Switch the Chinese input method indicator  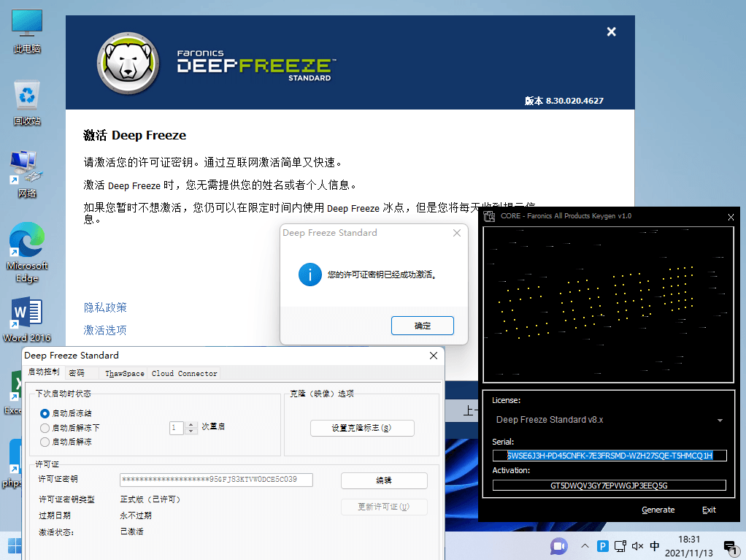click(x=654, y=546)
